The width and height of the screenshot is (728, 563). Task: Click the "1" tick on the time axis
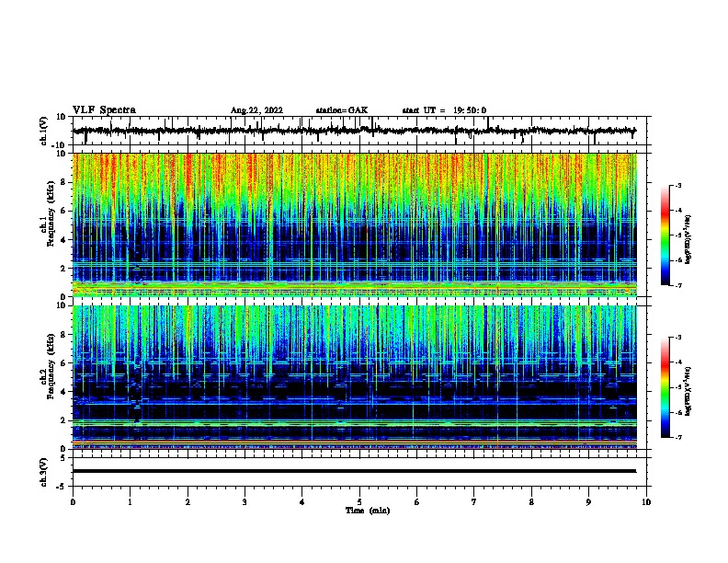tap(130, 502)
